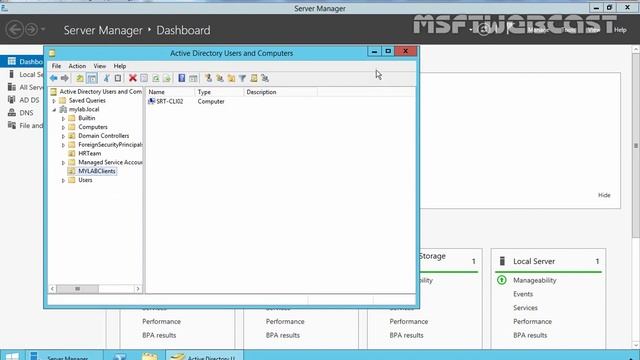Click the Hide link in Server Manager
This screenshot has height=360, width=640.
point(604,195)
